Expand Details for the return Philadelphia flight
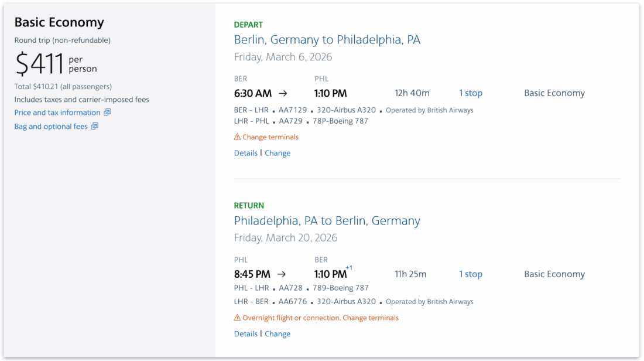The height and width of the screenshot is (361, 644). (245, 334)
